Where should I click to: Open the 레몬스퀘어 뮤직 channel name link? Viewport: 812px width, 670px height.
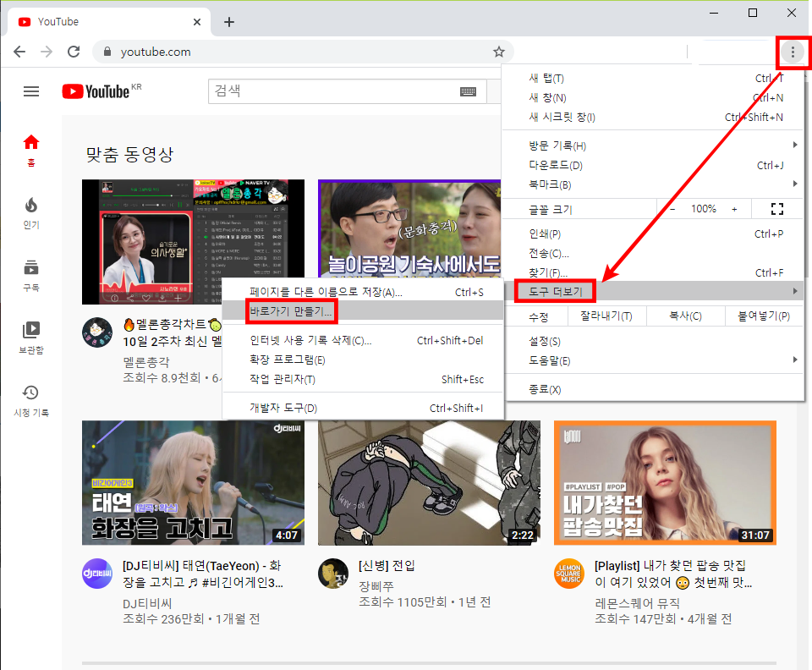(637, 603)
